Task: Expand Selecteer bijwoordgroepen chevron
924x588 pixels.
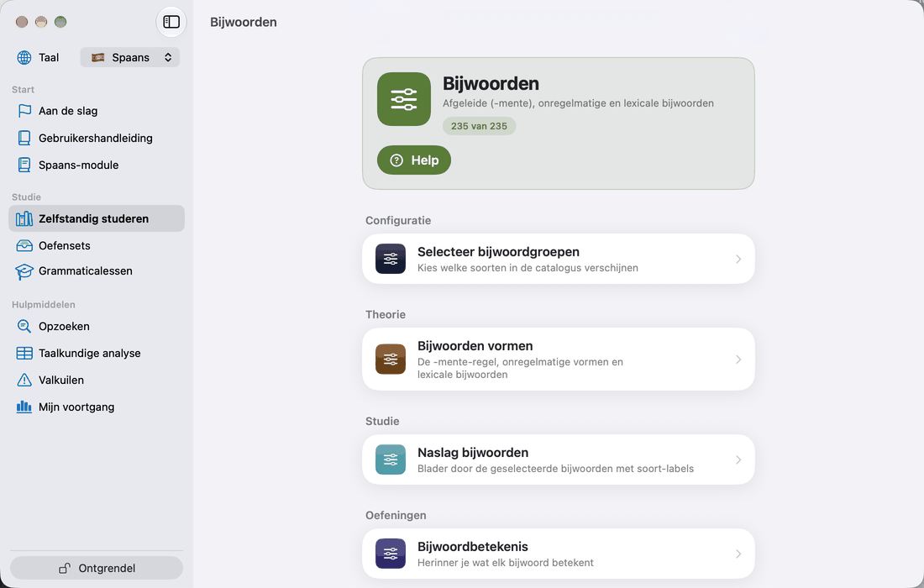Action: pos(738,260)
